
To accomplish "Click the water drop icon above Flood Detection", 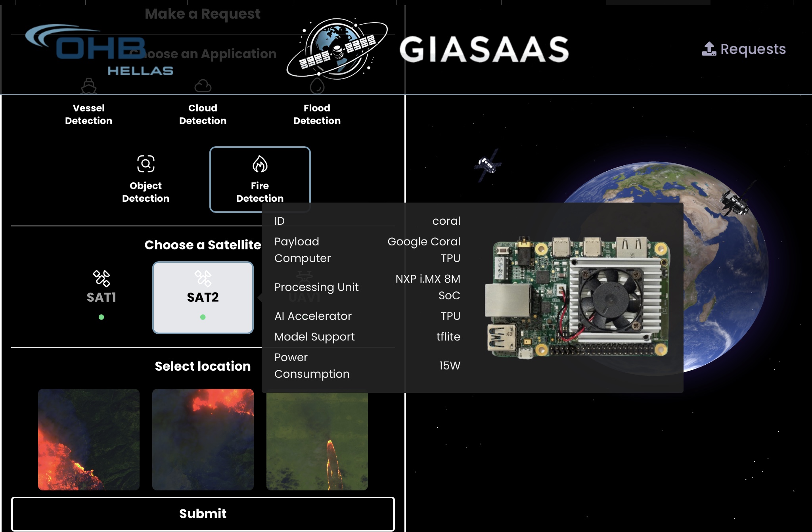I will [x=317, y=86].
